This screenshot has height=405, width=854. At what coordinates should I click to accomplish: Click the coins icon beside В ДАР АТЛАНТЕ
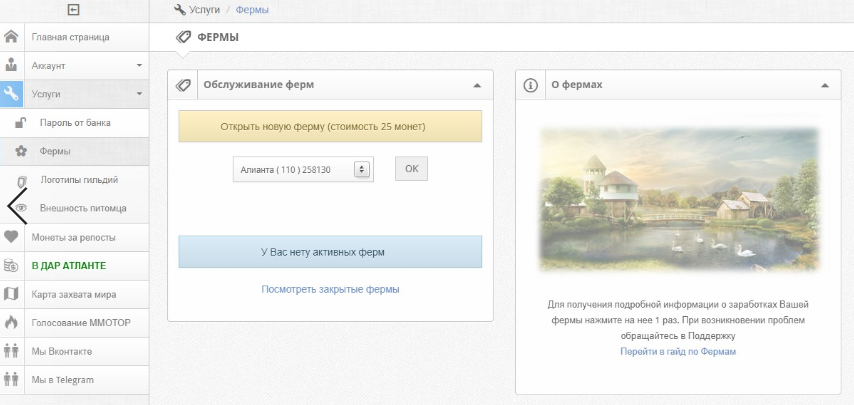tap(11, 266)
